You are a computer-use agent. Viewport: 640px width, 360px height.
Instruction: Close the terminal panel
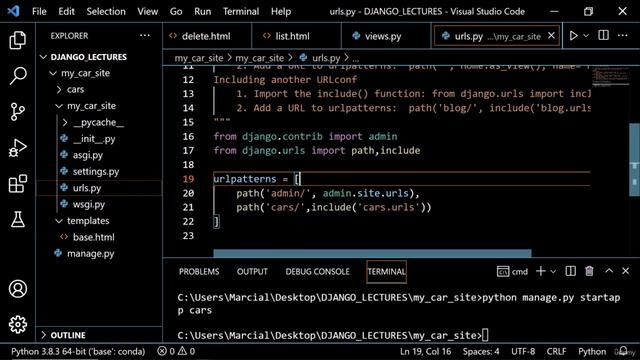coord(625,271)
